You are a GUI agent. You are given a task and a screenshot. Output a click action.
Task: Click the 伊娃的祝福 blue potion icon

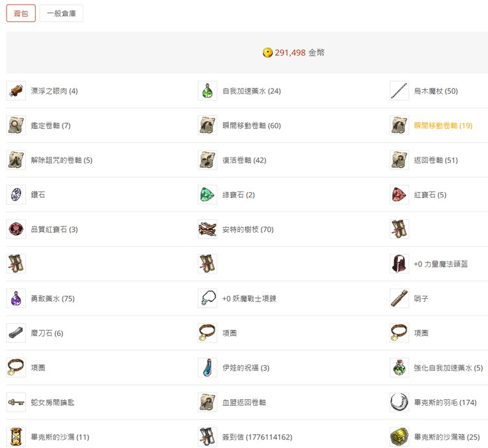208,368
